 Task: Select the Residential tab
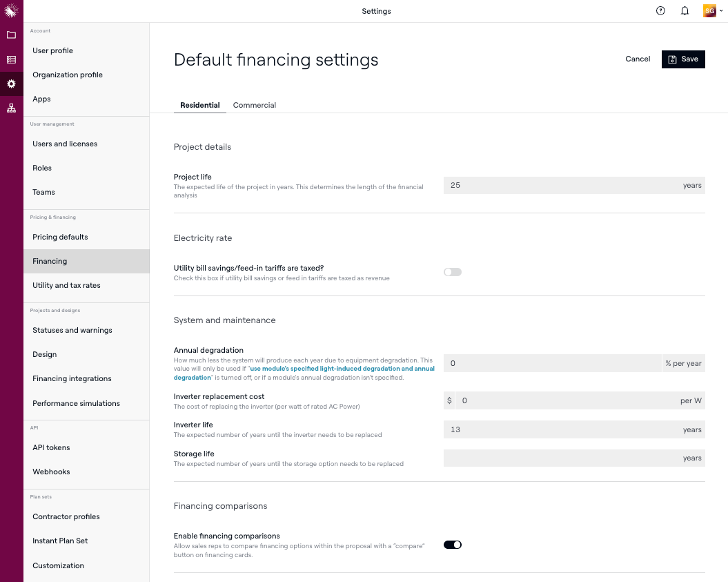click(200, 106)
